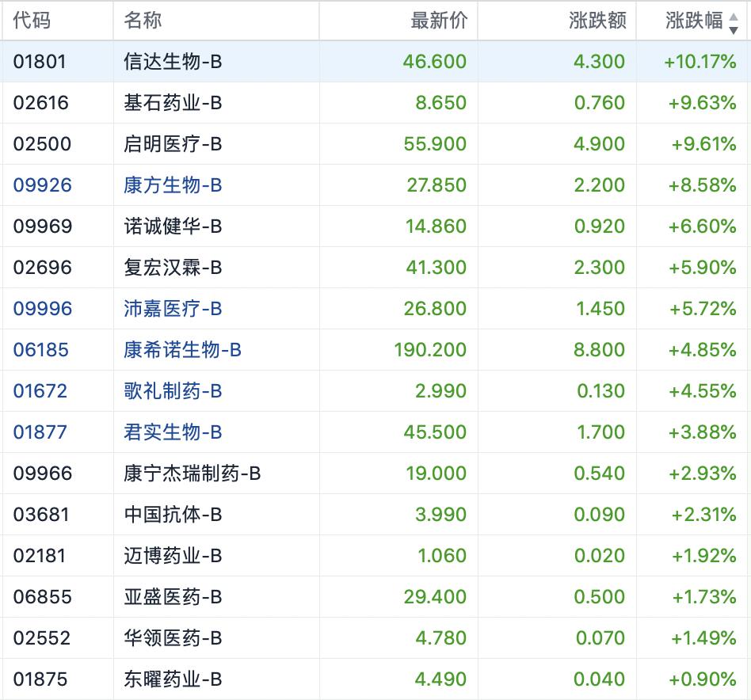
Task: Select 华领医药-B name cell
Action: [x=173, y=638]
